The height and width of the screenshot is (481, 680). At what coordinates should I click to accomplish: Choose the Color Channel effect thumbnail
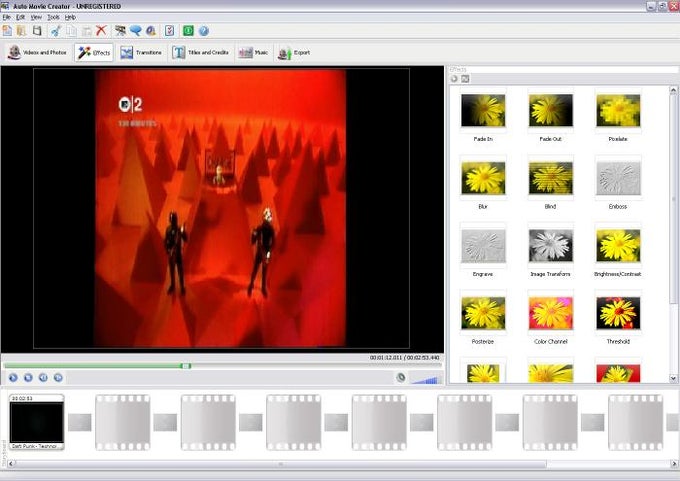[550, 313]
